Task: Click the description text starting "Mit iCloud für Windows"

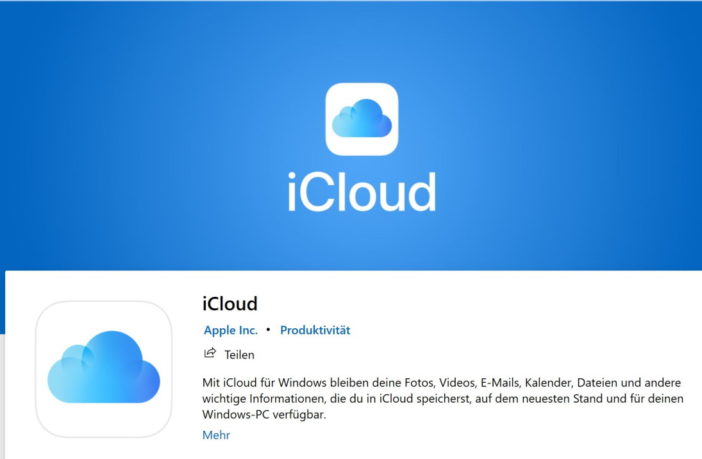Action: click(443, 399)
